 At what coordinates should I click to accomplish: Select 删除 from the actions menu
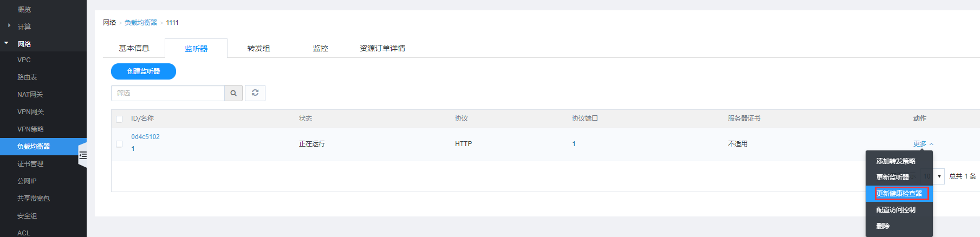(883, 226)
